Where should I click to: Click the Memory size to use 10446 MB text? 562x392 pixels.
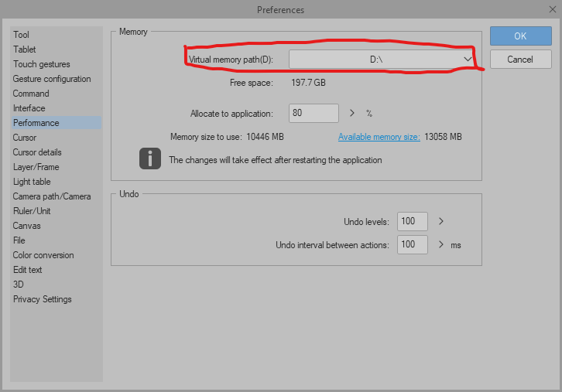227,137
